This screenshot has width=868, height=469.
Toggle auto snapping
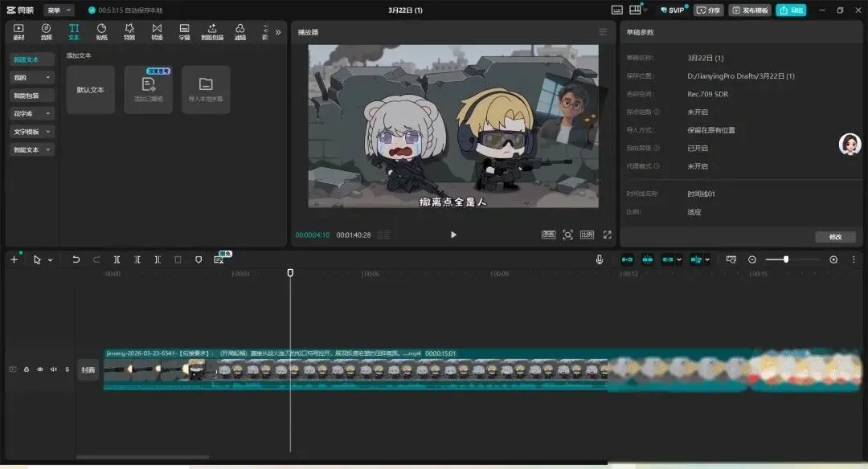[647, 259]
